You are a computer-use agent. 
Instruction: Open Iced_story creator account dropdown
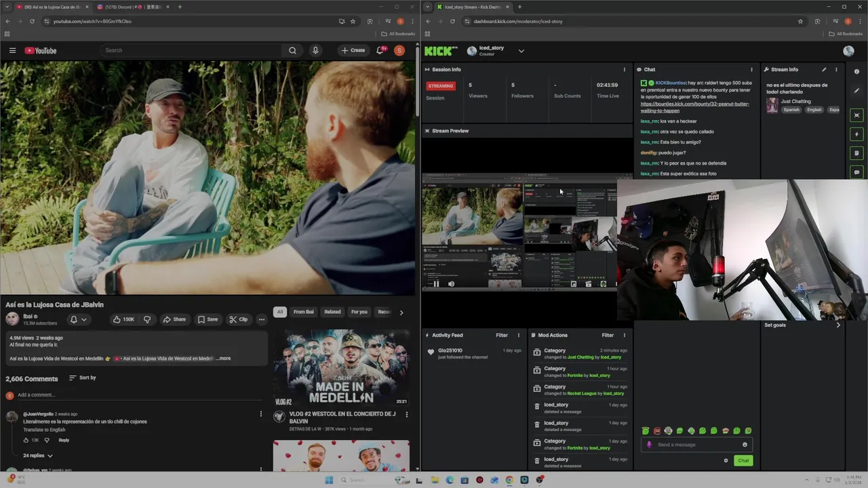521,51
